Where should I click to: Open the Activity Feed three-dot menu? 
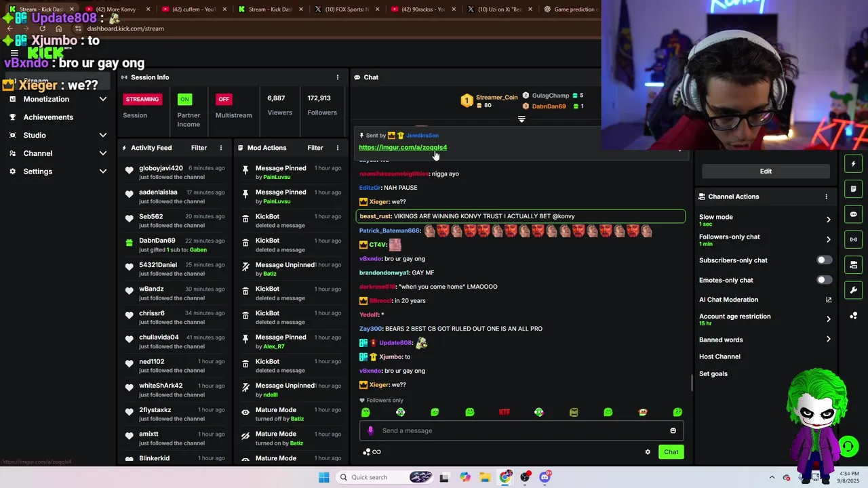pyautogui.click(x=221, y=148)
